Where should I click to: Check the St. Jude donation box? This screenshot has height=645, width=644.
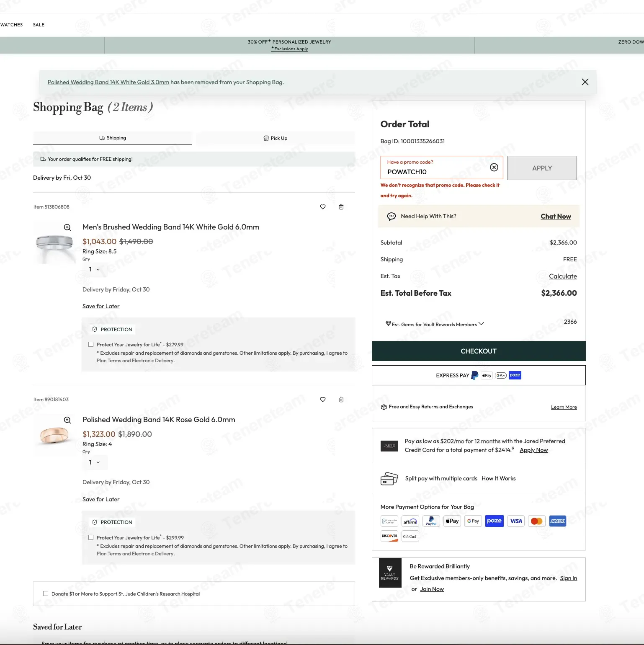[46, 594]
